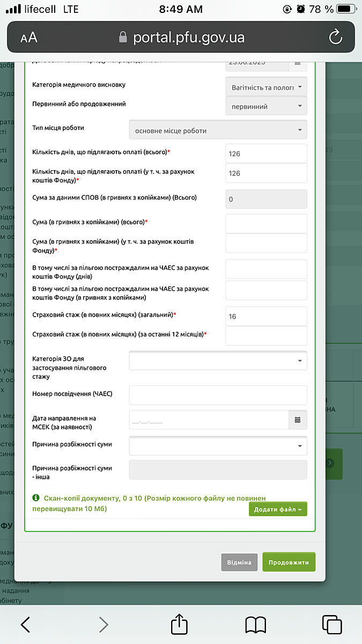
Task: Open the Safari share sheet icon
Action: [x=179, y=624]
